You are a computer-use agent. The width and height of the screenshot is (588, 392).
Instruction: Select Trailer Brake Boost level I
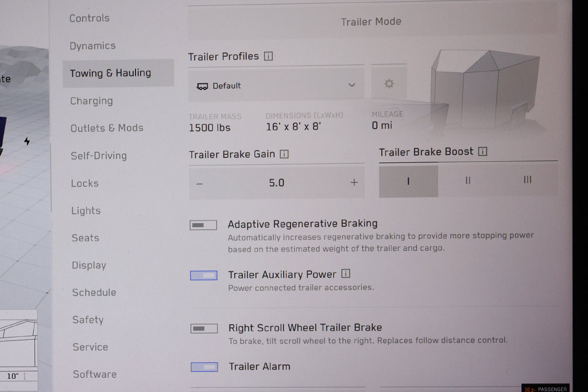408,181
